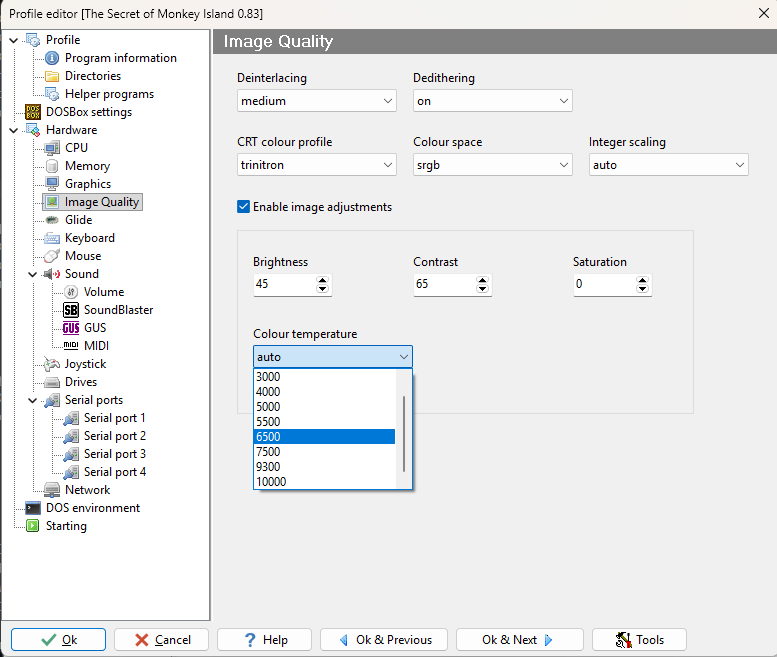Image resolution: width=777 pixels, height=657 pixels.
Task: Open the SoundBlaster SB icon item
Action: coord(71,310)
